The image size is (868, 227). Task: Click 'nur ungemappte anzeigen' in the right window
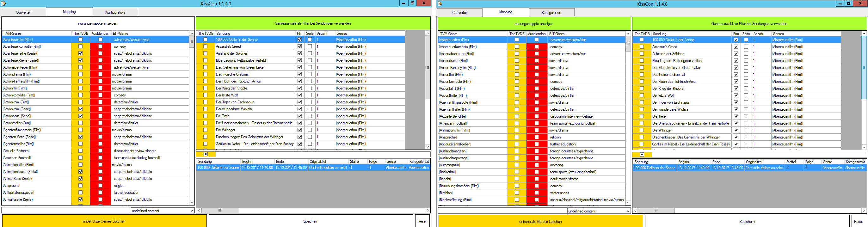(x=534, y=24)
